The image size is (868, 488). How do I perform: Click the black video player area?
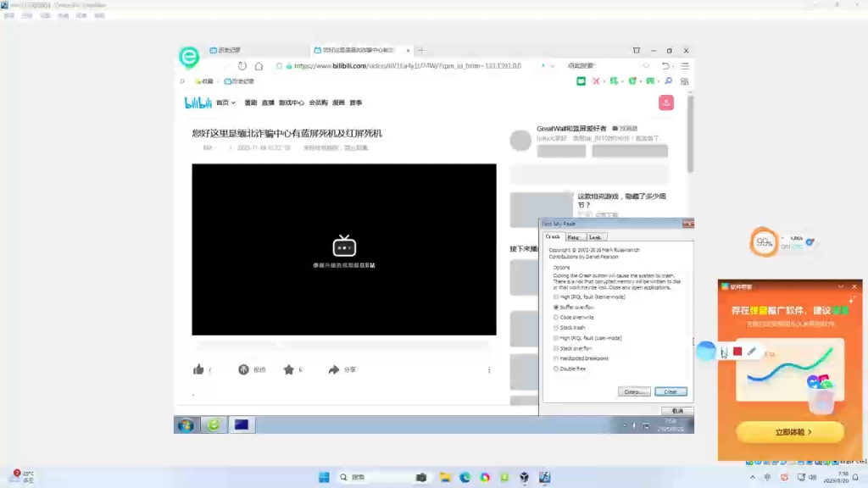[344, 250]
